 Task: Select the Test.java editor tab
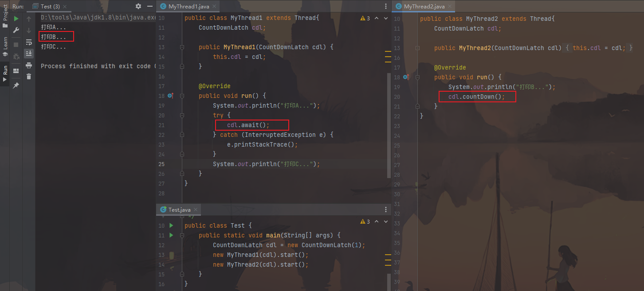(179, 210)
